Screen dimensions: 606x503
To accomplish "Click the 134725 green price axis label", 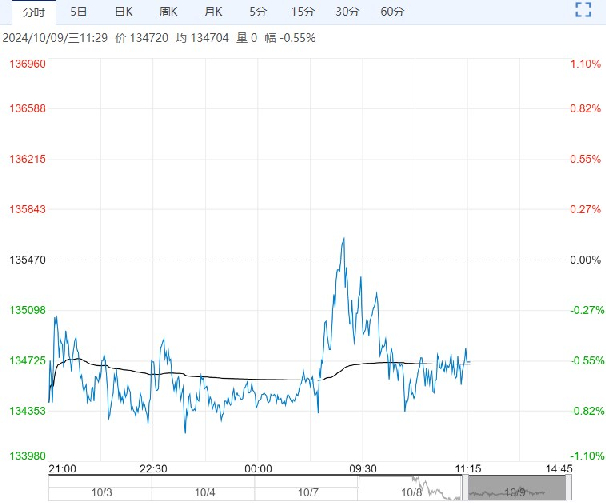I will (x=27, y=360).
